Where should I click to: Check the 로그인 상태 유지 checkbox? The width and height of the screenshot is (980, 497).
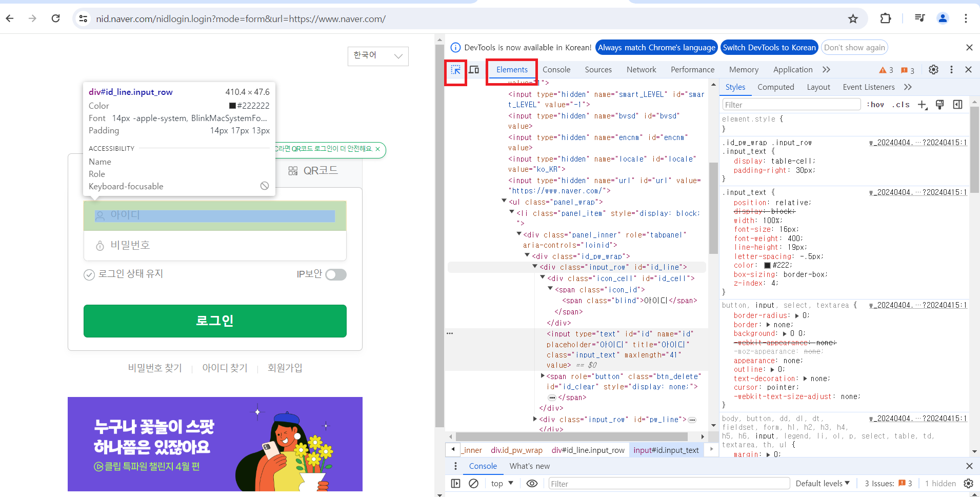89,275
